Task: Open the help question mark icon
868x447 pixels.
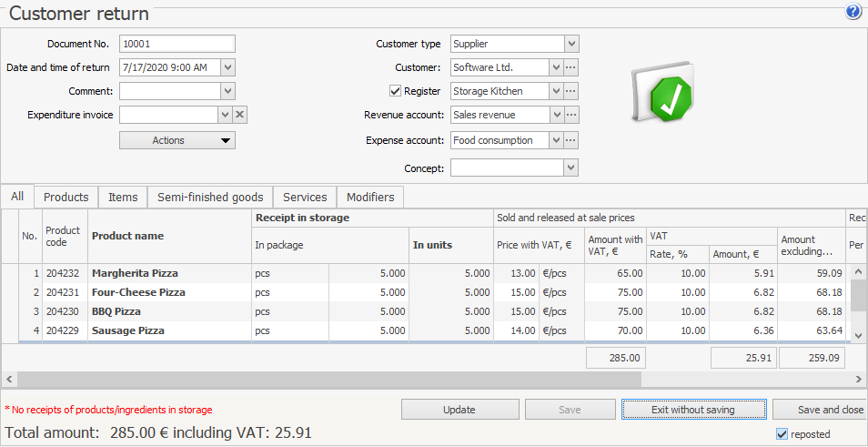Action: [x=853, y=12]
